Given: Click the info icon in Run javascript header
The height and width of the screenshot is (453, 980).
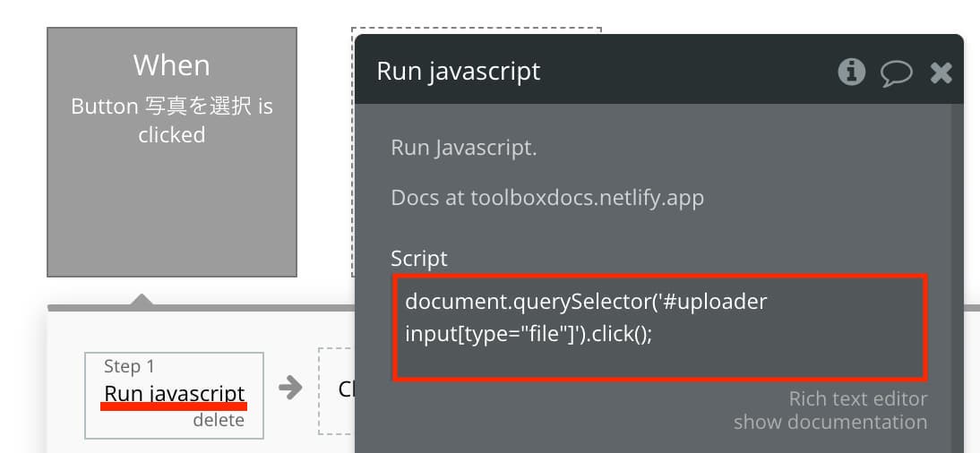Looking at the screenshot, I should [851, 73].
